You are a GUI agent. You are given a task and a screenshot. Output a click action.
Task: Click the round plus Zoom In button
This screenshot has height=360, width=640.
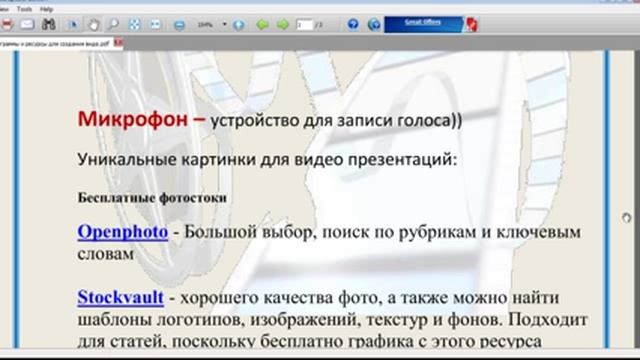239,25
